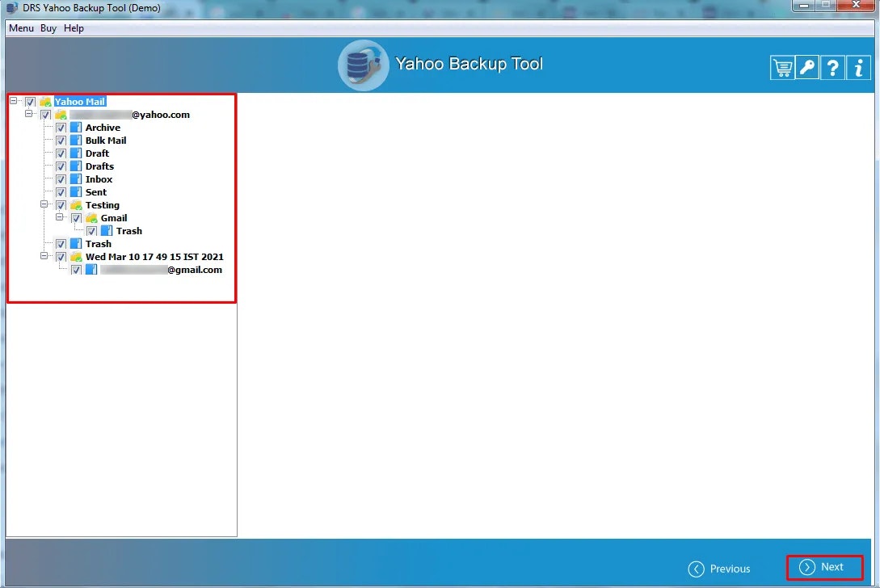The height and width of the screenshot is (588, 880).
Task: Click the Sent folder icon
Action: click(x=76, y=192)
